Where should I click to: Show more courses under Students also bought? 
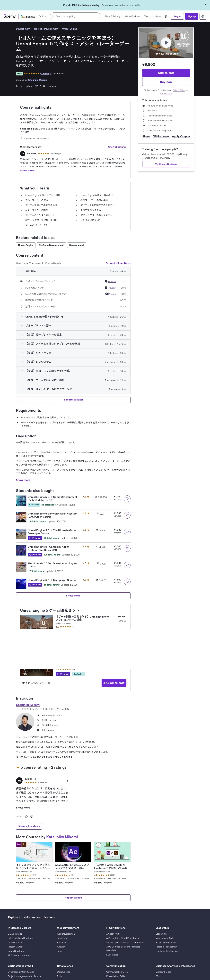tap(73, 596)
